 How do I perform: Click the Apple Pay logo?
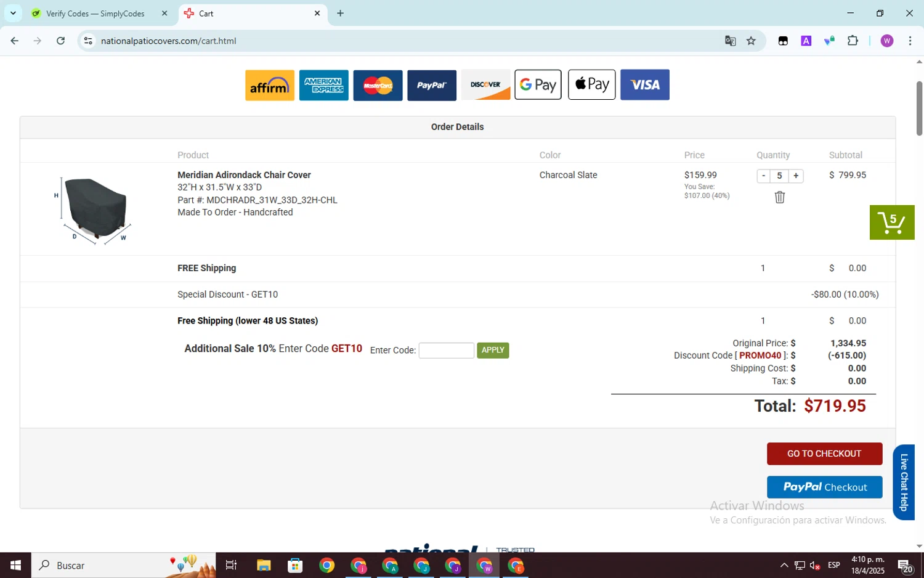tap(592, 85)
